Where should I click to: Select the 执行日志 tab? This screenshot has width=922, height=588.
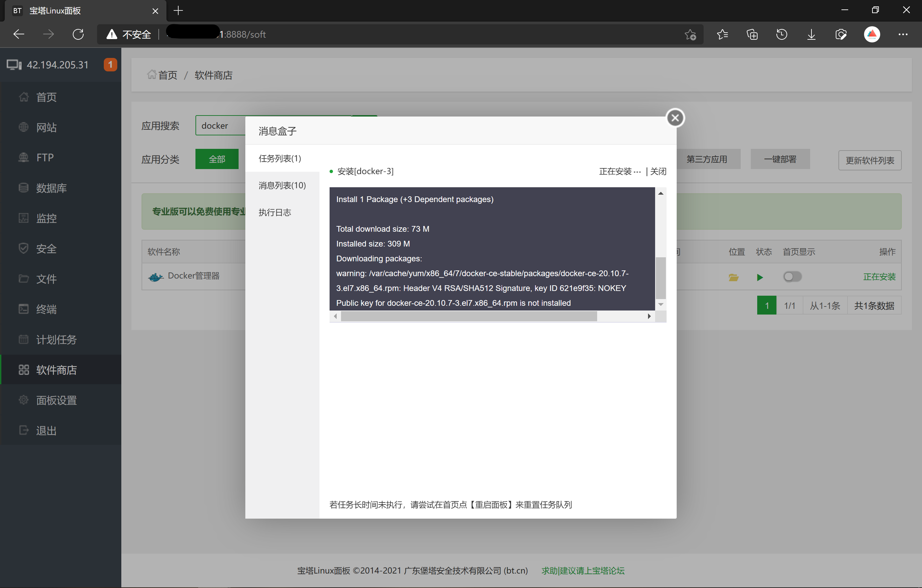click(282, 212)
